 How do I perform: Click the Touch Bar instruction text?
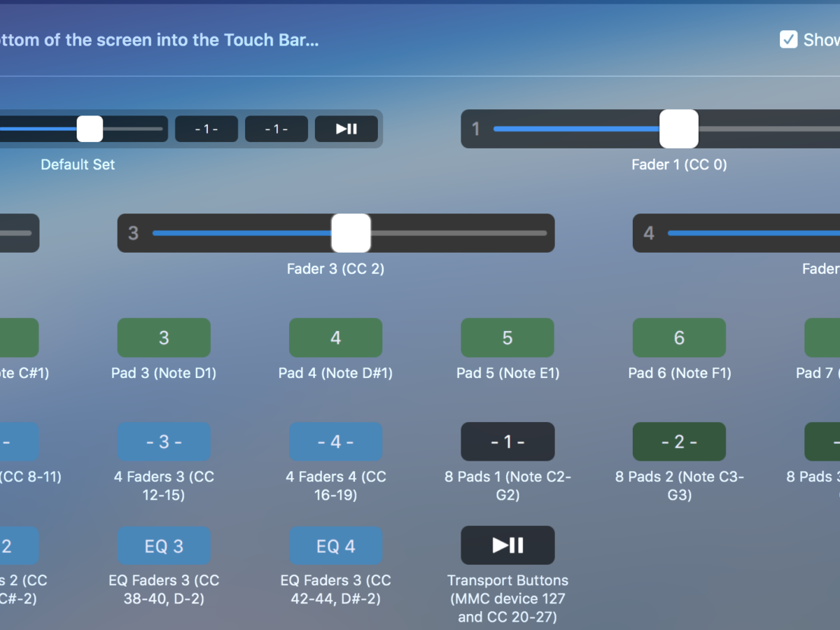(160, 40)
